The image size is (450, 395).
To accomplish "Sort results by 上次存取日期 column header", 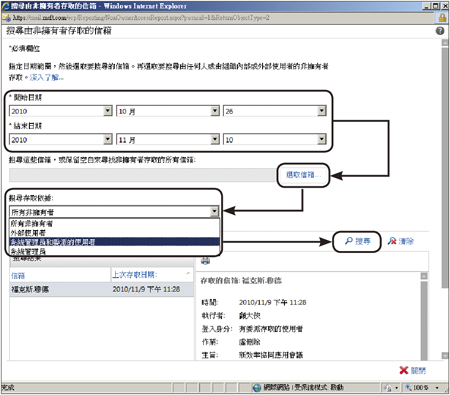I will pos(152,275).
